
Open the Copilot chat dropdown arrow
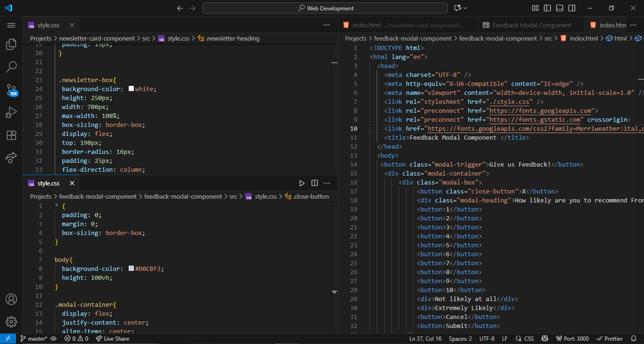click(465, 8)
